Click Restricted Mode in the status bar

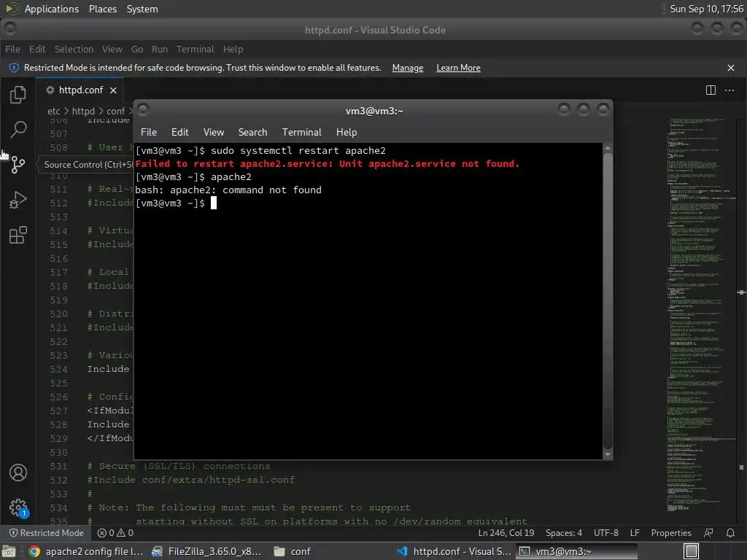click(47, 533)
